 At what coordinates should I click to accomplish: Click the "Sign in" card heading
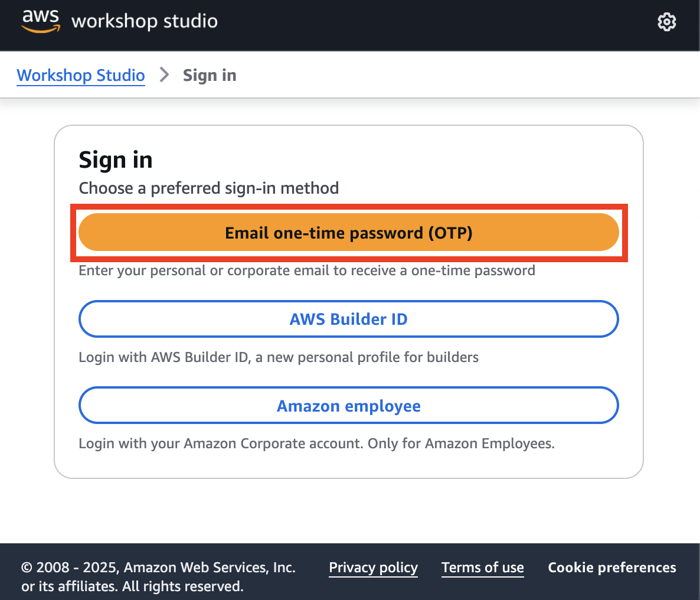[116, 160]
